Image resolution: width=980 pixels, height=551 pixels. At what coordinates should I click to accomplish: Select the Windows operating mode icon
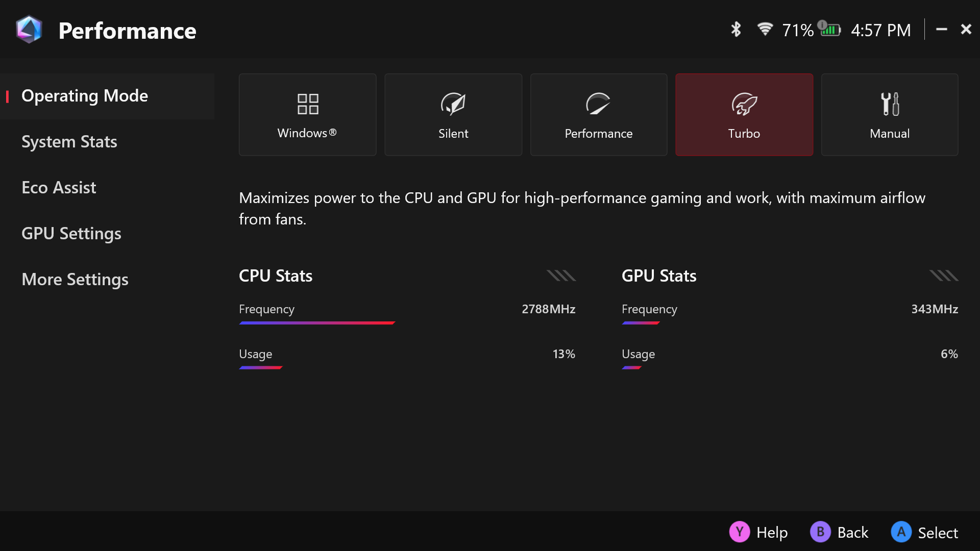tap(308, 104)
